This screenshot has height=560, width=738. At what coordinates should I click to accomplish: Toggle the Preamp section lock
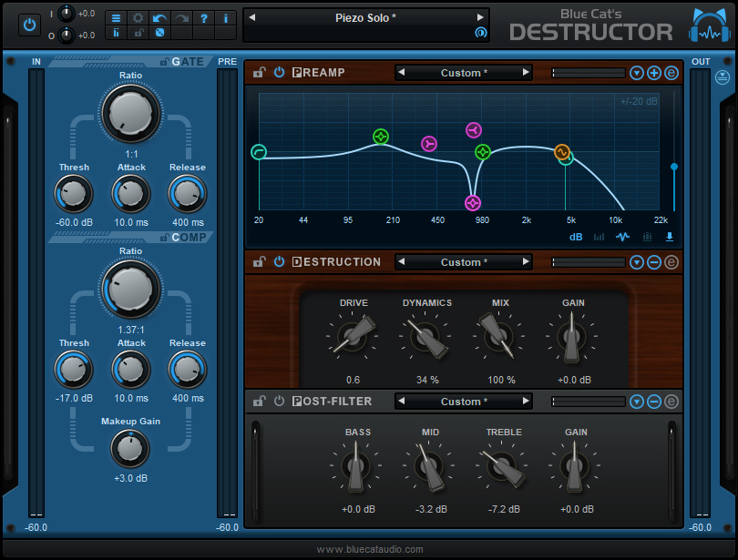click(x=259, y=73)
